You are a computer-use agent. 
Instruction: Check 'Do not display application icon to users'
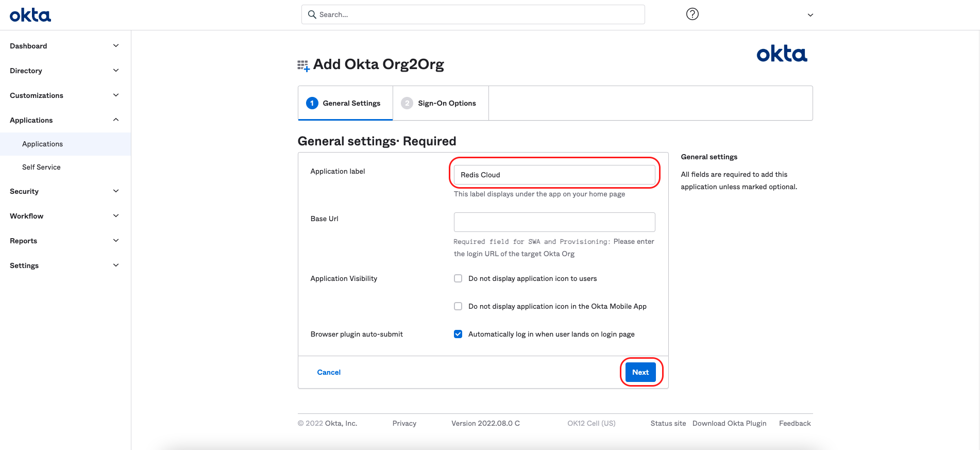click(x=458, y=278)
